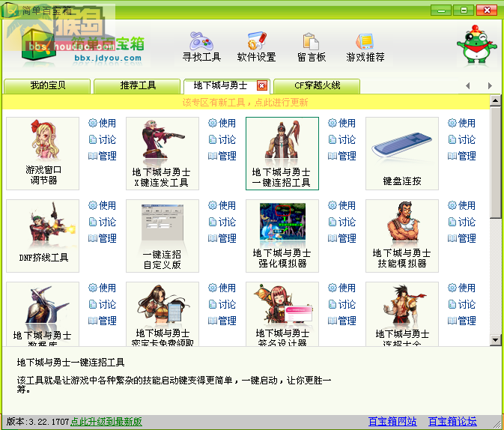Select 地下城与勇士X键连发工具 thumbnail

click(163, 154)
